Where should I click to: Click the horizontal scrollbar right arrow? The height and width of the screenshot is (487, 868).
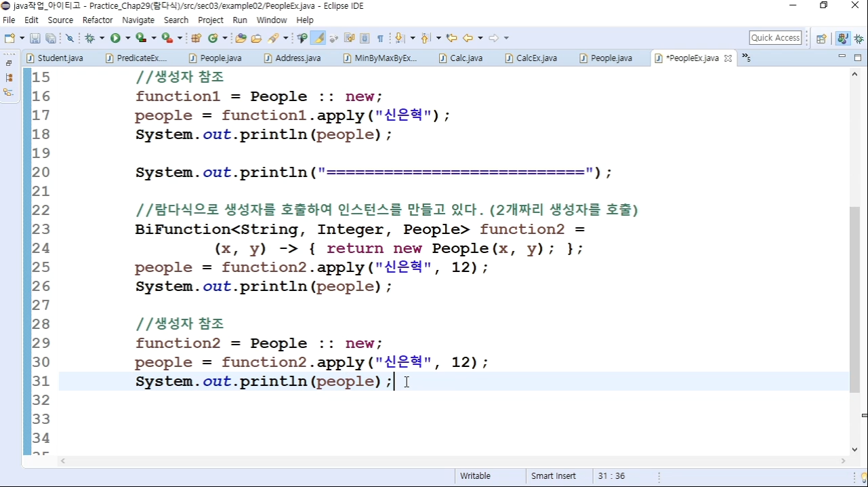pos(844,461)
